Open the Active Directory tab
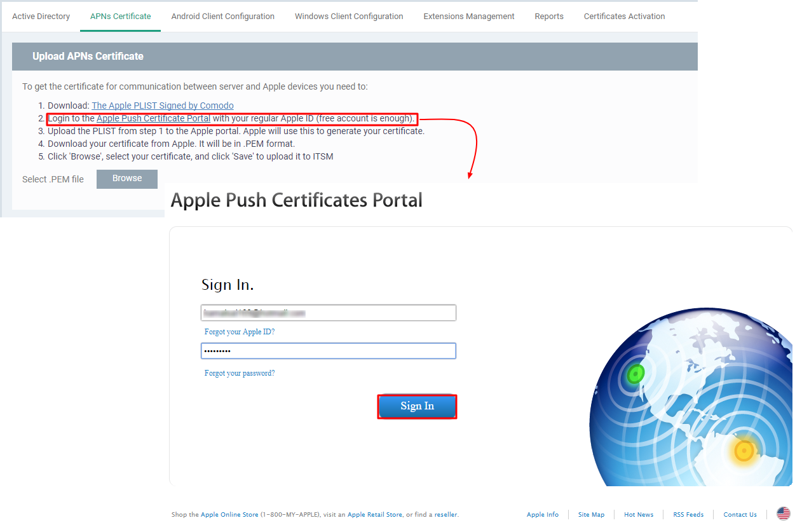 [x=41, y=17]
